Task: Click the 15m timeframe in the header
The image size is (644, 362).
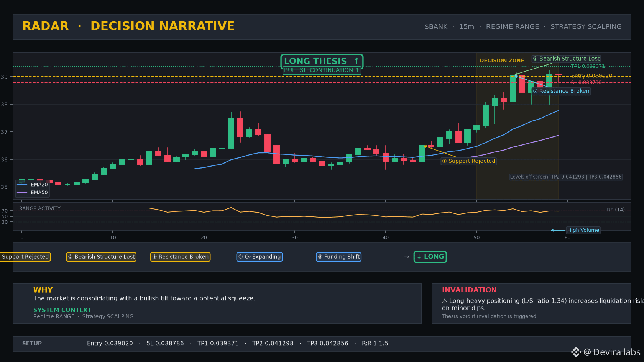Action: pos(467,27)
